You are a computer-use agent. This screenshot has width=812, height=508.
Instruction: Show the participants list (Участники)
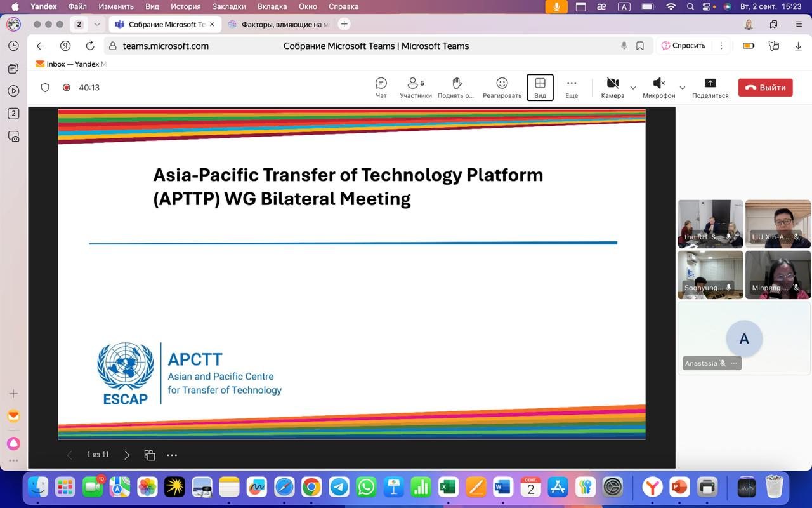tap(416, 88)
